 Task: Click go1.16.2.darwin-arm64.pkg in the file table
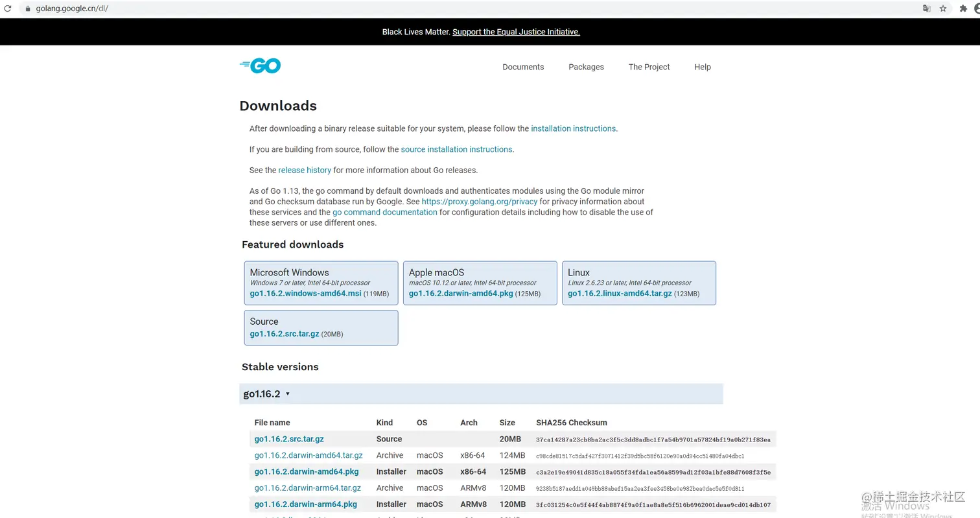click(306, 504)
